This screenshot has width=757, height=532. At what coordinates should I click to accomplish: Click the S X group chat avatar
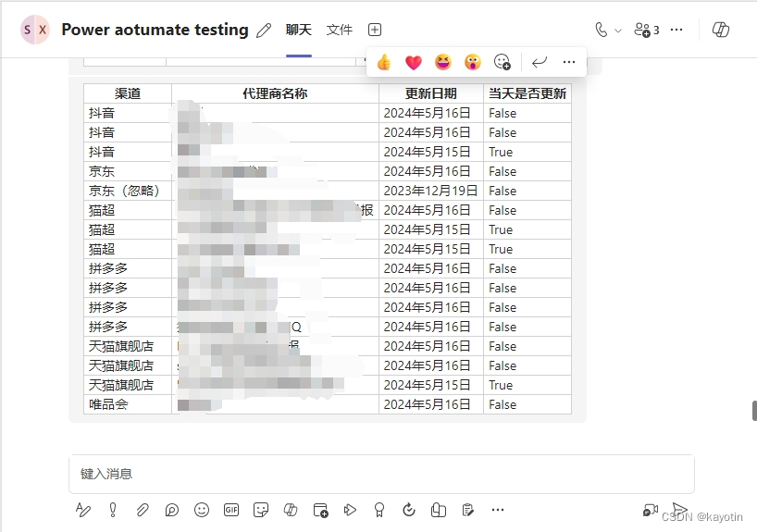tap(35, 30)
